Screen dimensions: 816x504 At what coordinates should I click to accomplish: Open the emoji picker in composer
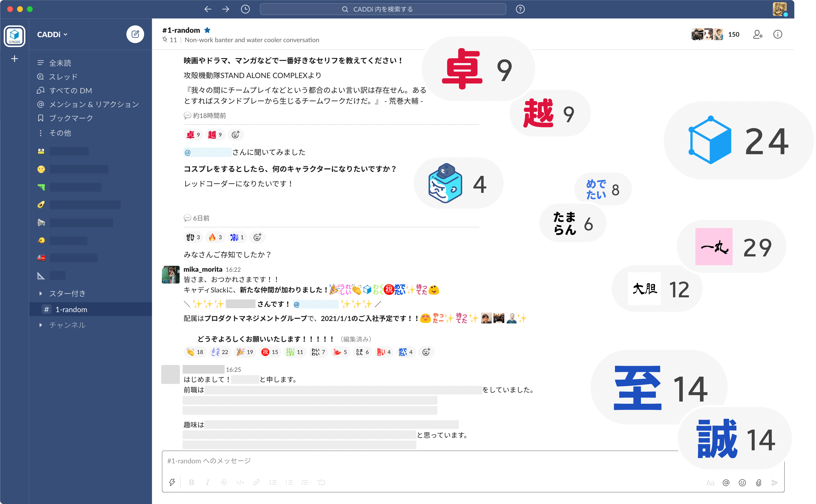click(x=742, y=483)
